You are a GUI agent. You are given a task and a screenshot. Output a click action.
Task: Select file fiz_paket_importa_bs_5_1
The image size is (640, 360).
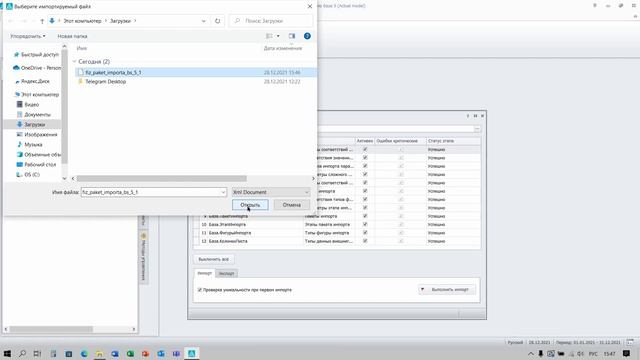pyautogui.click(x=196, y=72)
